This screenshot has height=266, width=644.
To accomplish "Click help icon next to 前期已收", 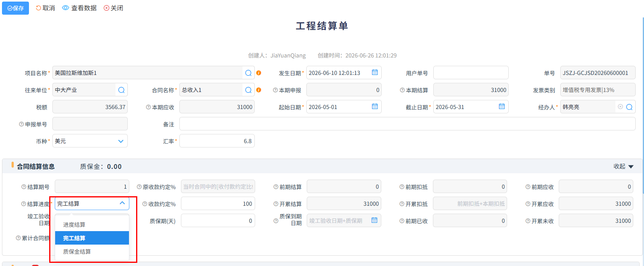I will [x=402, y=221].
